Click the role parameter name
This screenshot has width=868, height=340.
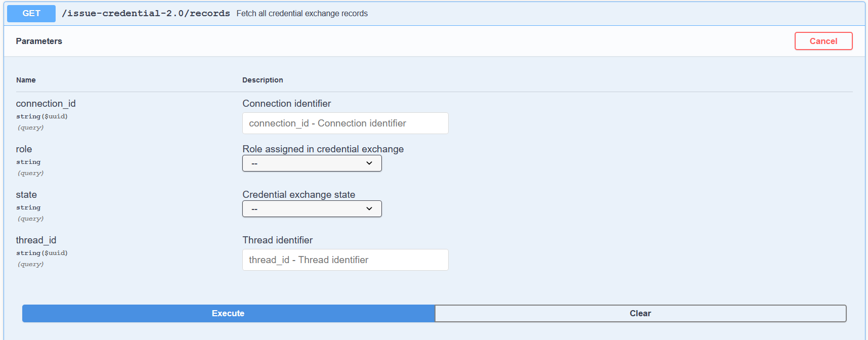click(x=24, y=149)
